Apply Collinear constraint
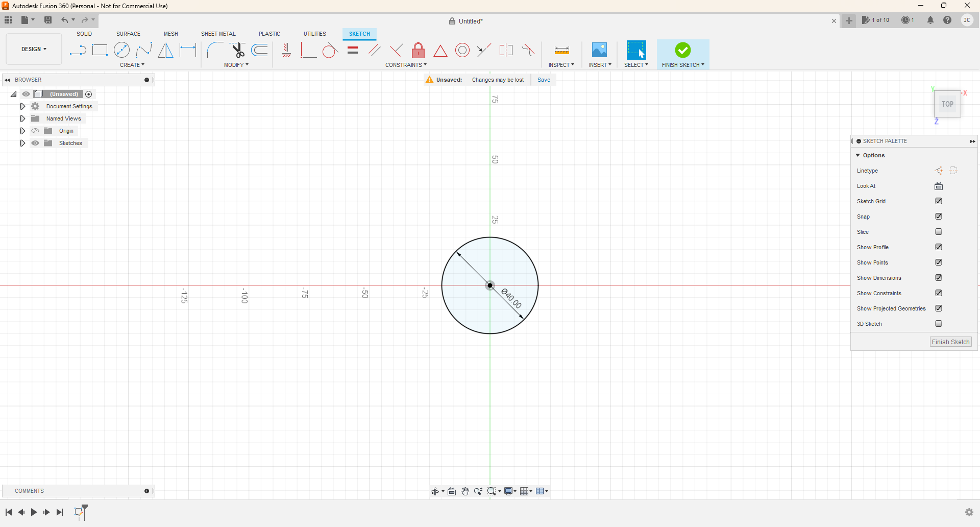The image size is (980, 527). pyautogui.click(x=484, y=50)
